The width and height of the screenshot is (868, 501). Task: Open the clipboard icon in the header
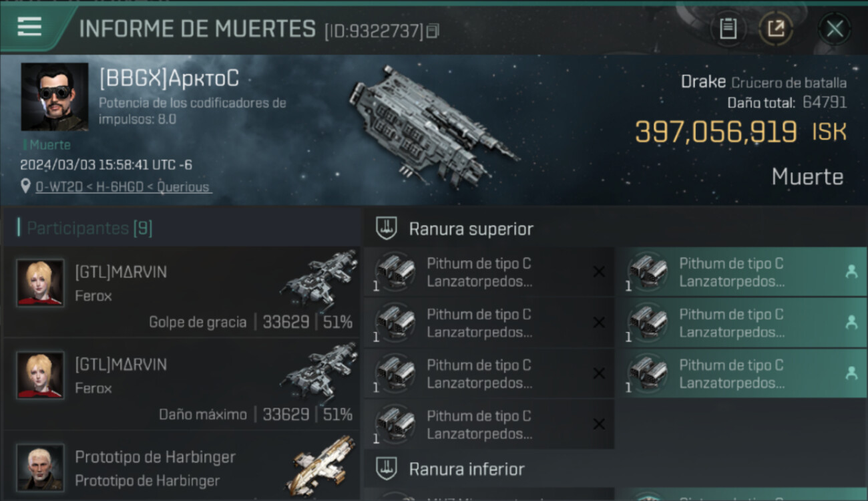pos(728,28)
